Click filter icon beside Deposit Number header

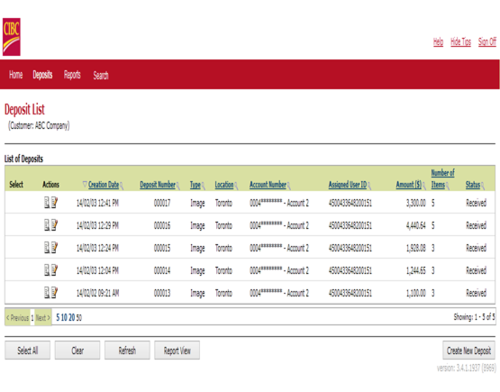[x=178, y=186]
